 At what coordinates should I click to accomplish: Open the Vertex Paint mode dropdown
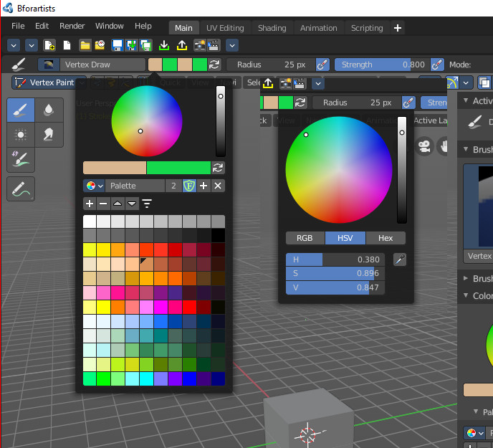pos(49,82)
